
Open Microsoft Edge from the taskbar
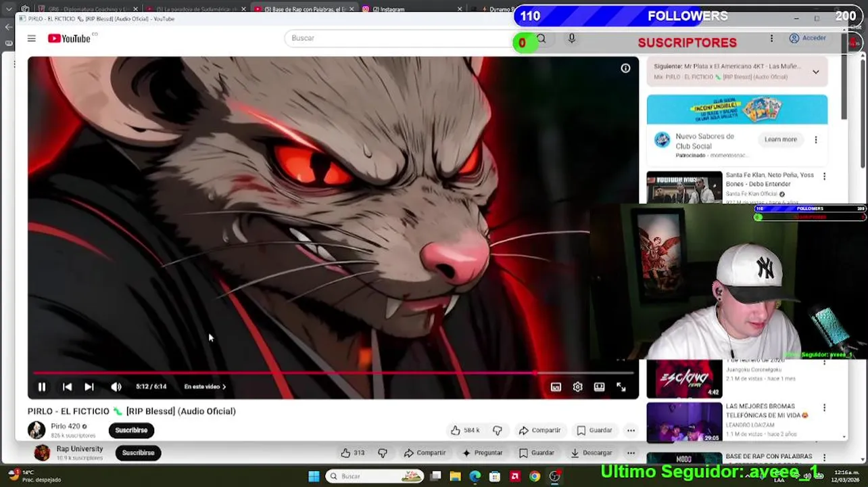[x=475, y=476]
